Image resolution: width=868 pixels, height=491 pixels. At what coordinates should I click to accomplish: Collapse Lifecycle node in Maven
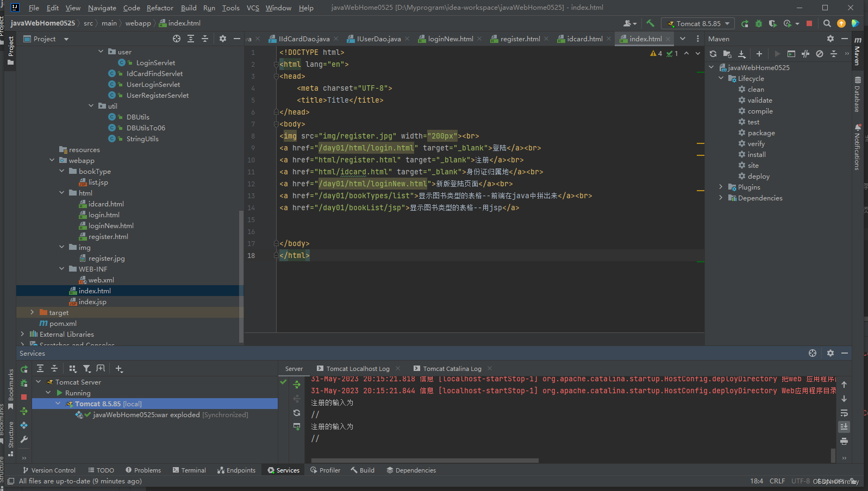tap(721, 78)
